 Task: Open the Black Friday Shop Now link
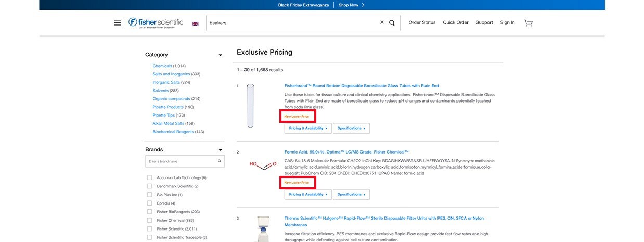(351, 5)
